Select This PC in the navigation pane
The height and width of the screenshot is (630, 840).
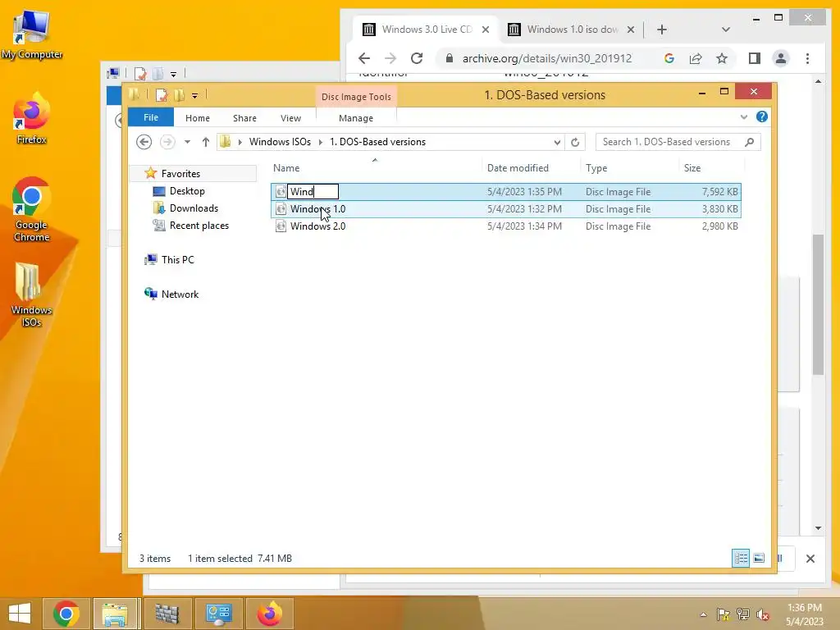tap(177, 259)
